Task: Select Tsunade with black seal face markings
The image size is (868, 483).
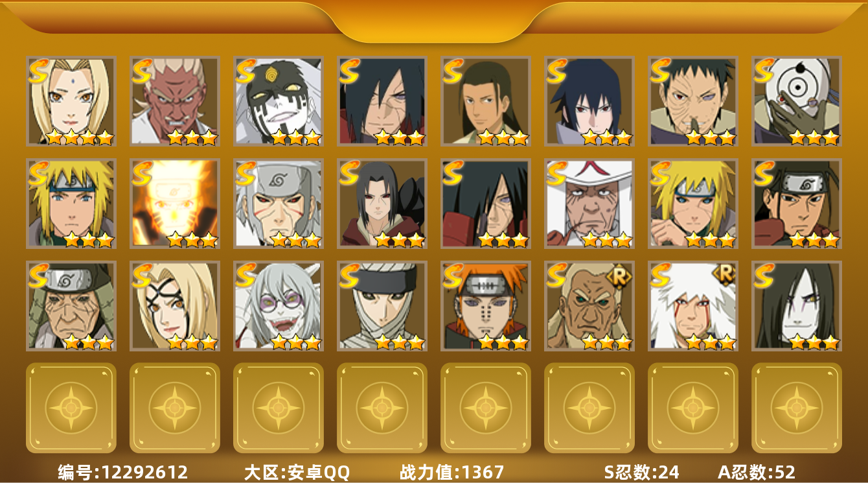Action: 174,305
